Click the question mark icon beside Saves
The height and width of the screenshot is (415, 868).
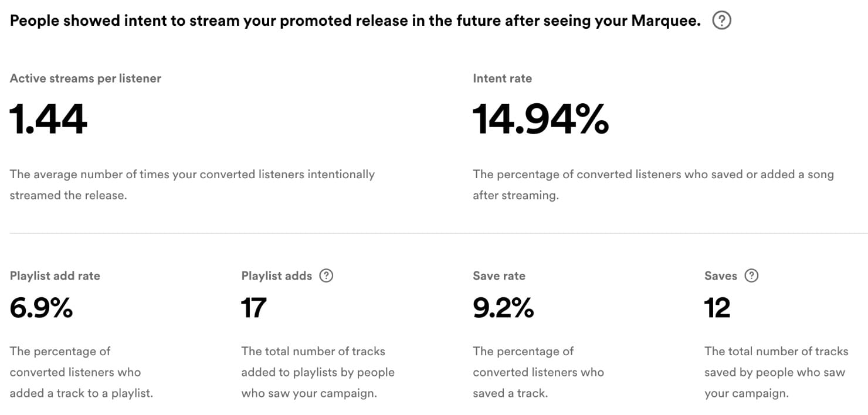pos(751,275)
